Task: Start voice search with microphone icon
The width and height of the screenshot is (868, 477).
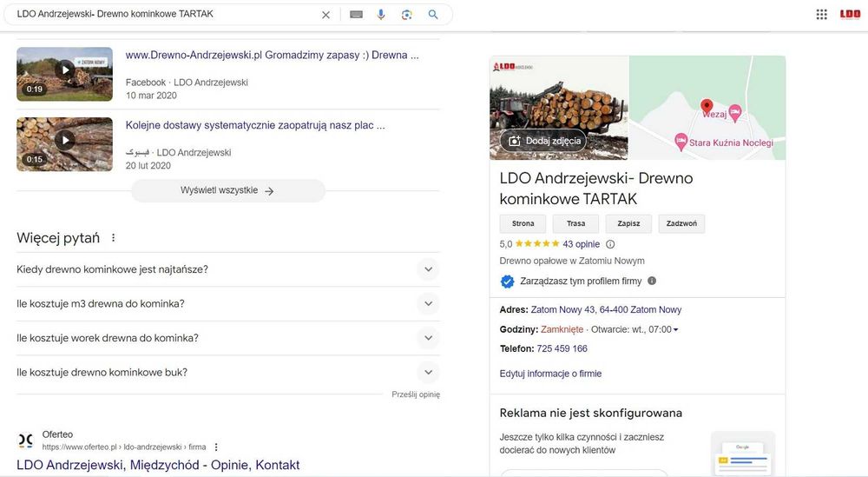Action: tap(380, 15)
